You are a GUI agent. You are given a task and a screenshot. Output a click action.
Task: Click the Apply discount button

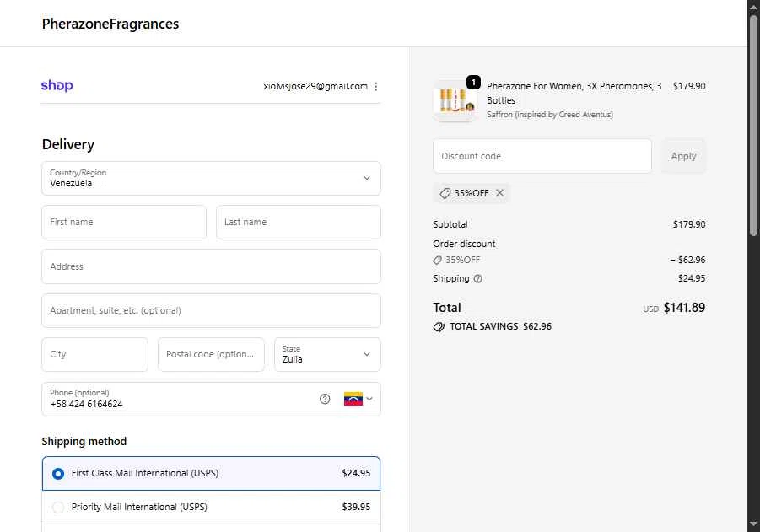click(x=683, y=156)
